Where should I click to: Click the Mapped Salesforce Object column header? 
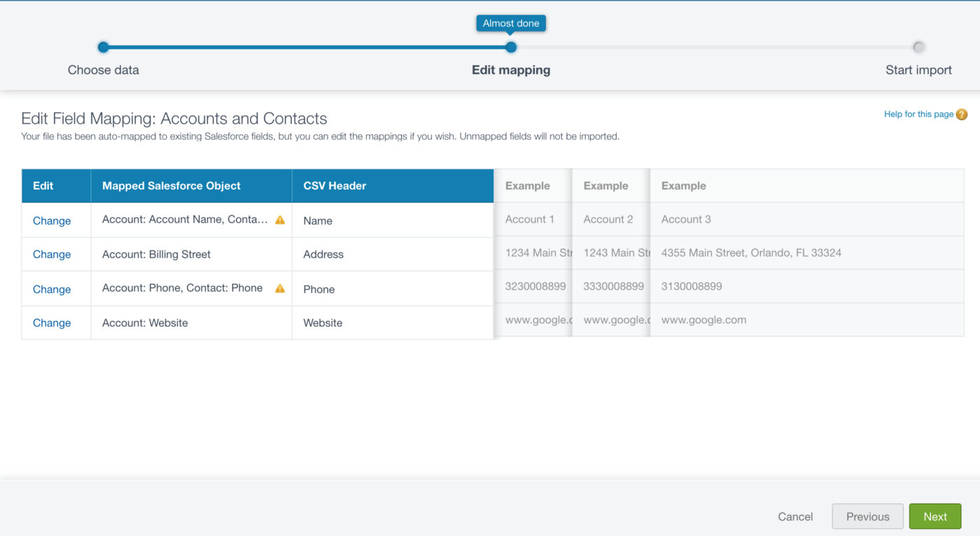[x=191, y=186]
